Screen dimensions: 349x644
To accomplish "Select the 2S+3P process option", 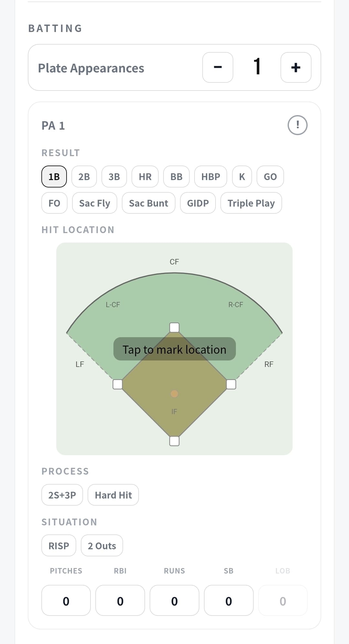I will coord(62,495).
